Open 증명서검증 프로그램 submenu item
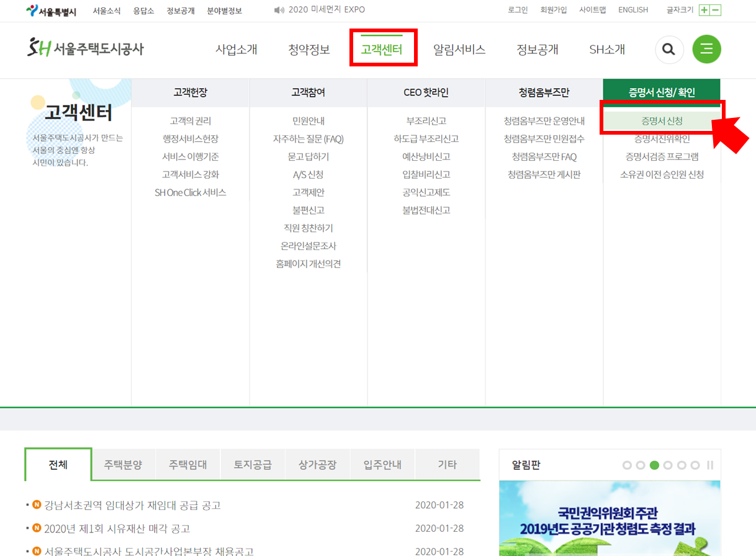 [662, 157]
